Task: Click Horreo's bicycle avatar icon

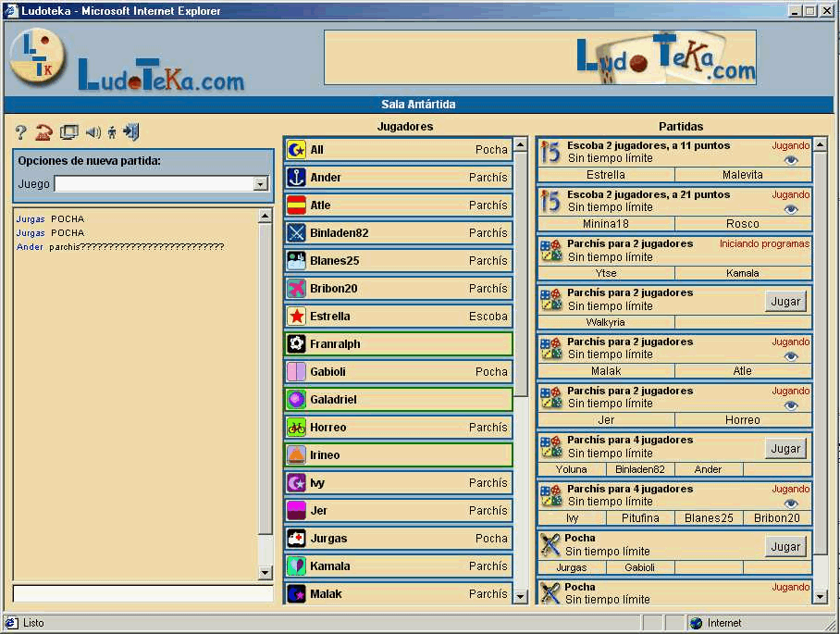Action: point(296,428)
